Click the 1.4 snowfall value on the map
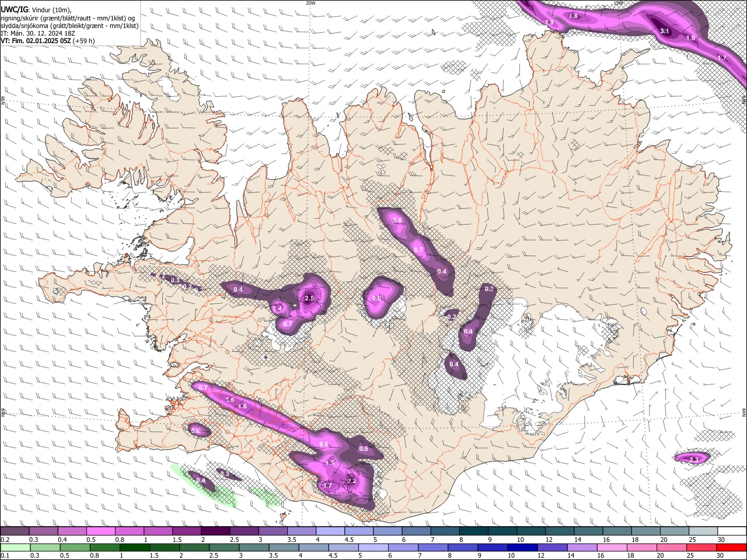Screen dimensions: 747x560 [x=278, y=308]
